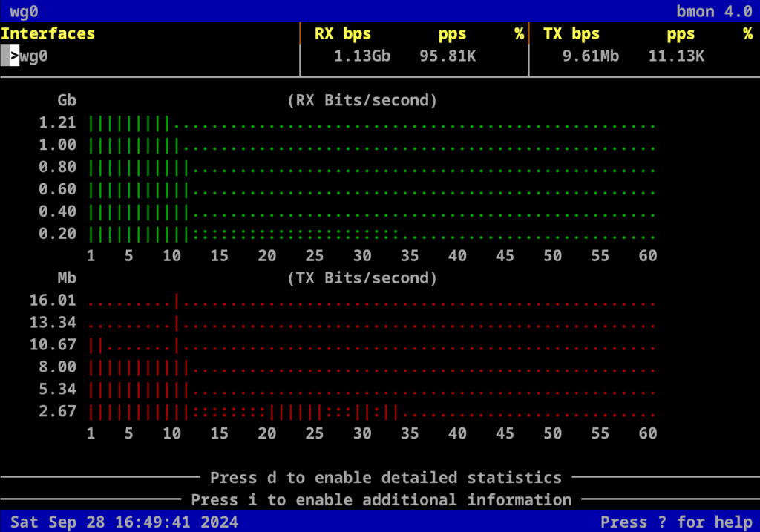The height and width of the screenshot is (532, 760).
Task: Select the wg0 interface row
Action: click(x=34, y=56)
